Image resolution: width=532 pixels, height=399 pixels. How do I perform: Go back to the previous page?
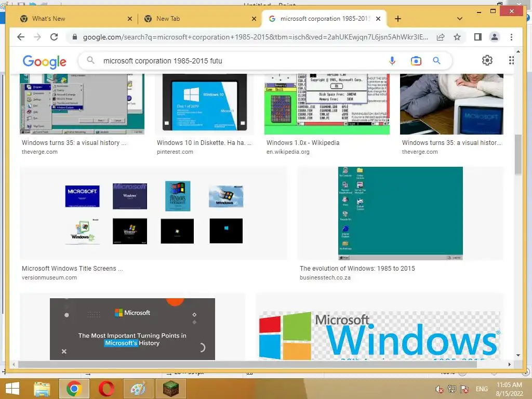[x=21, y=37]
